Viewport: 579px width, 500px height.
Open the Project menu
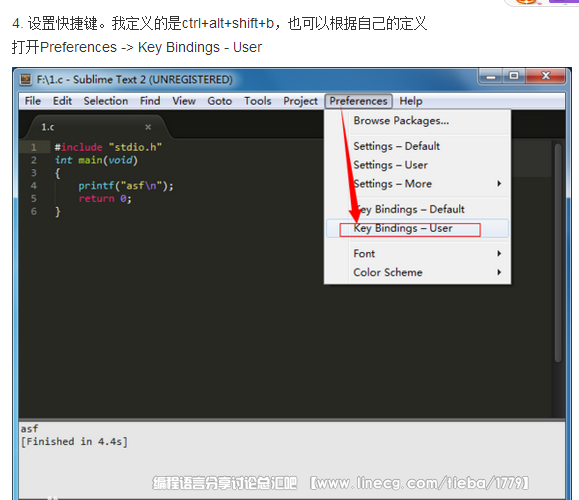click(x=300, y=101)
